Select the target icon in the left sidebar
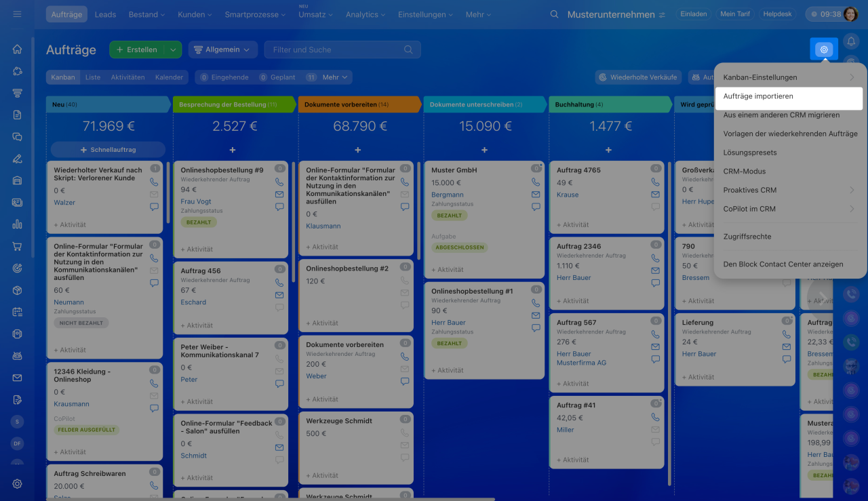This screenshot has height=501, width=868. pos(17,268)
